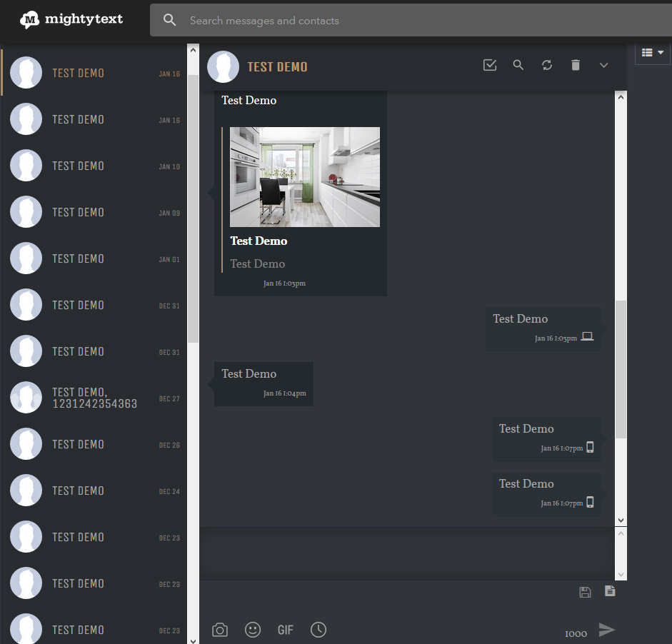Click contact avatar in conversation header
This screenshot has height=644, width=672.
pos(223,67)
